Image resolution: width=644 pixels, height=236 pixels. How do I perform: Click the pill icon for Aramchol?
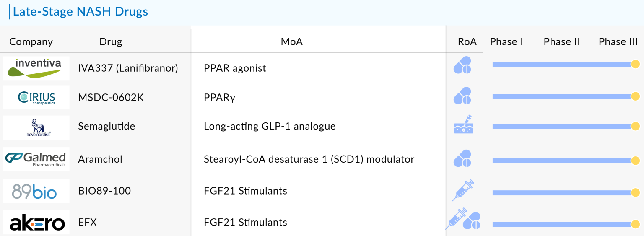pos(462,159)
